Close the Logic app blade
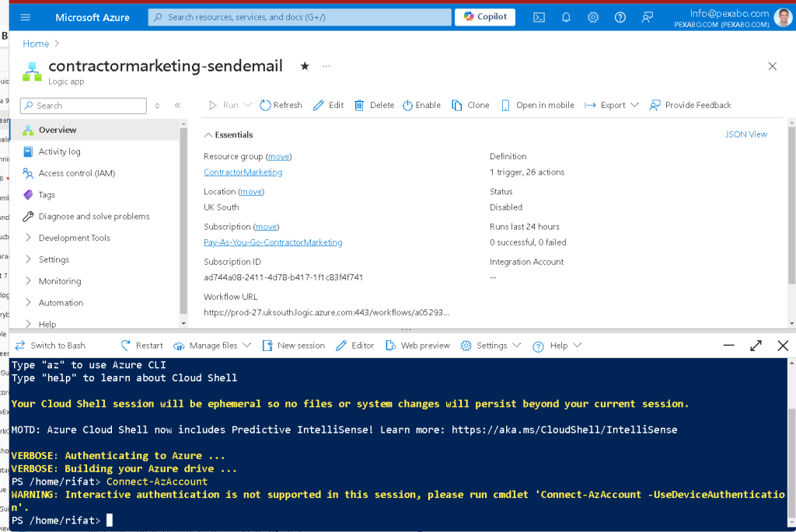This screenshot has height=532, width=796. [x=772, y=67]
